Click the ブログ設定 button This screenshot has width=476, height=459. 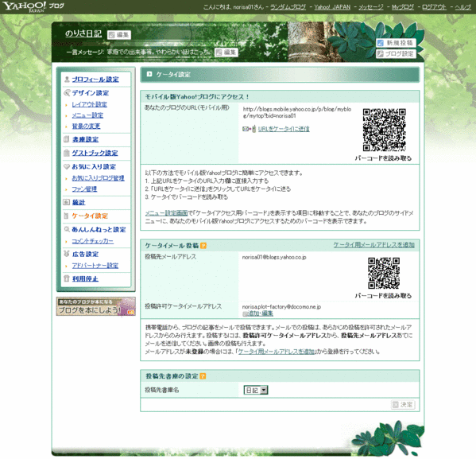coord(396,54)
